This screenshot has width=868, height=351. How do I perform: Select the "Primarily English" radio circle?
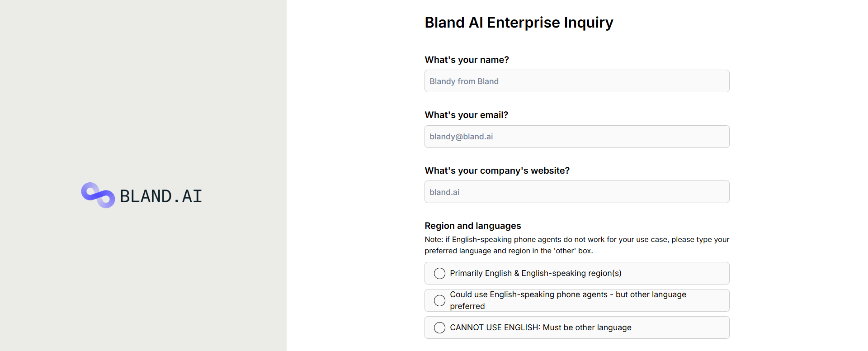pyautogui.click(x=439, y=274)
